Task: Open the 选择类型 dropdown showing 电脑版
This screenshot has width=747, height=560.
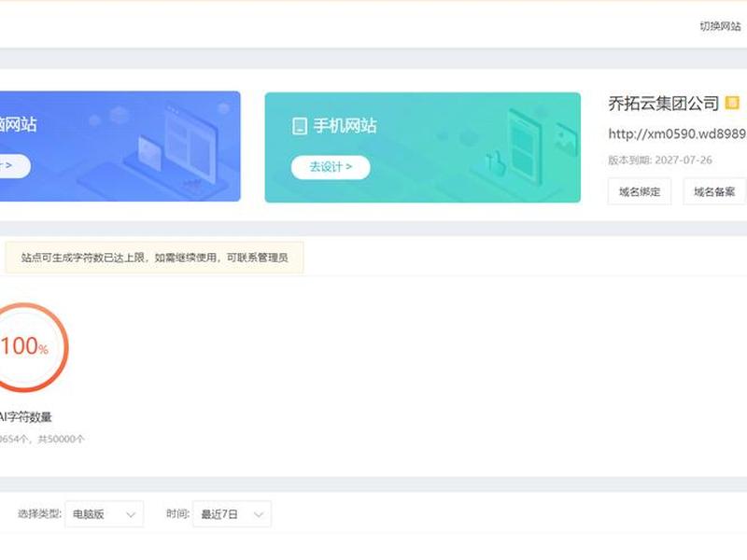Action: pyautogui.click(x=104, y=514)
